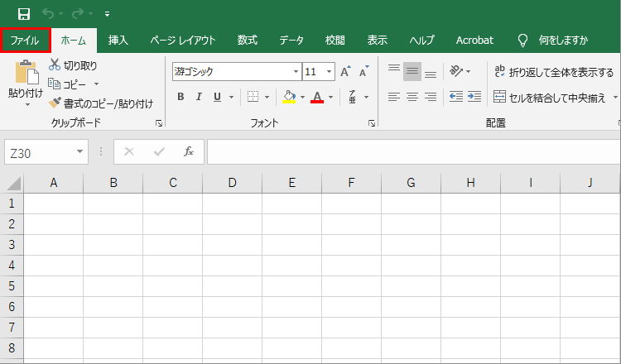Open クリップボード dialog launcher

159,123
